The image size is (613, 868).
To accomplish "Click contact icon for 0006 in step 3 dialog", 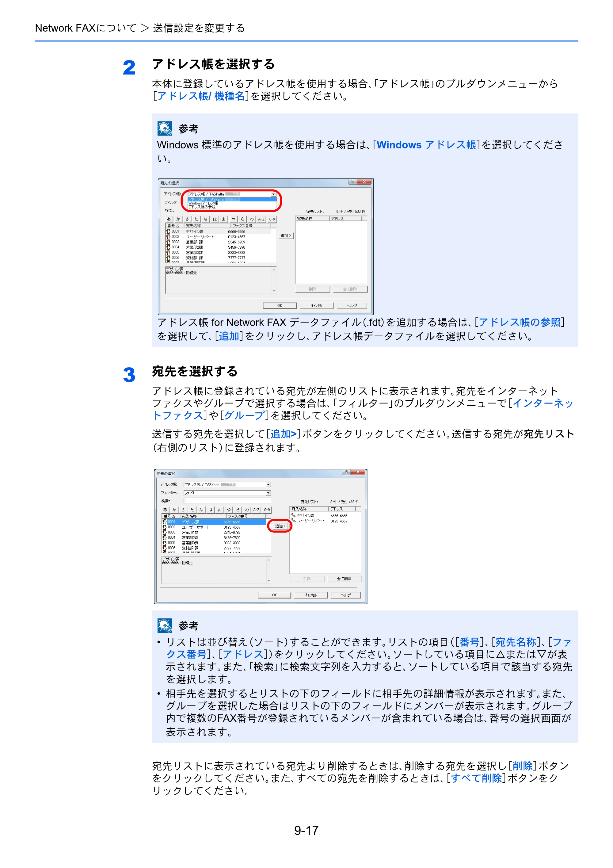I will tap(164, 548).
